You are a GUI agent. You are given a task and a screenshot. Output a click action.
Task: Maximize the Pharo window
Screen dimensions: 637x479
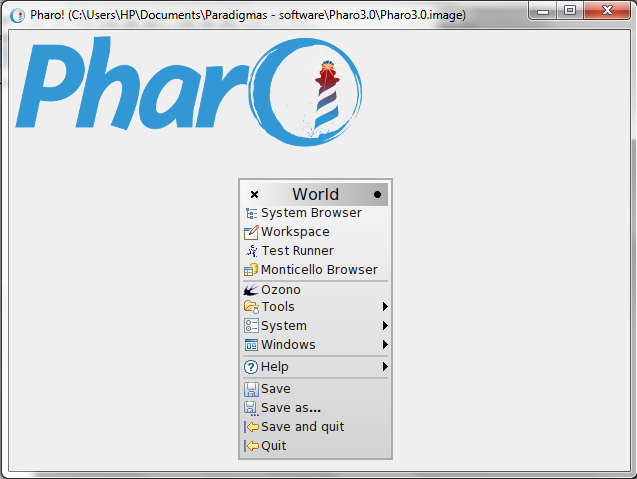click(x=570, y=11)
